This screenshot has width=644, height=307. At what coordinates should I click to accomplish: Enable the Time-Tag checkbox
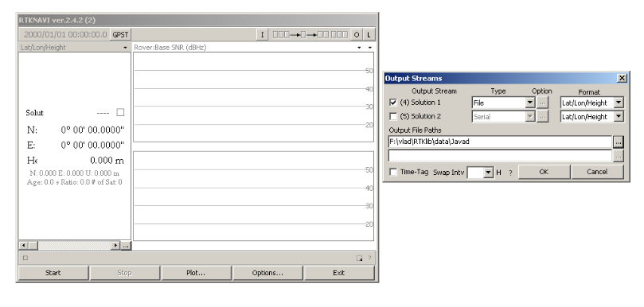click(393, 173)
